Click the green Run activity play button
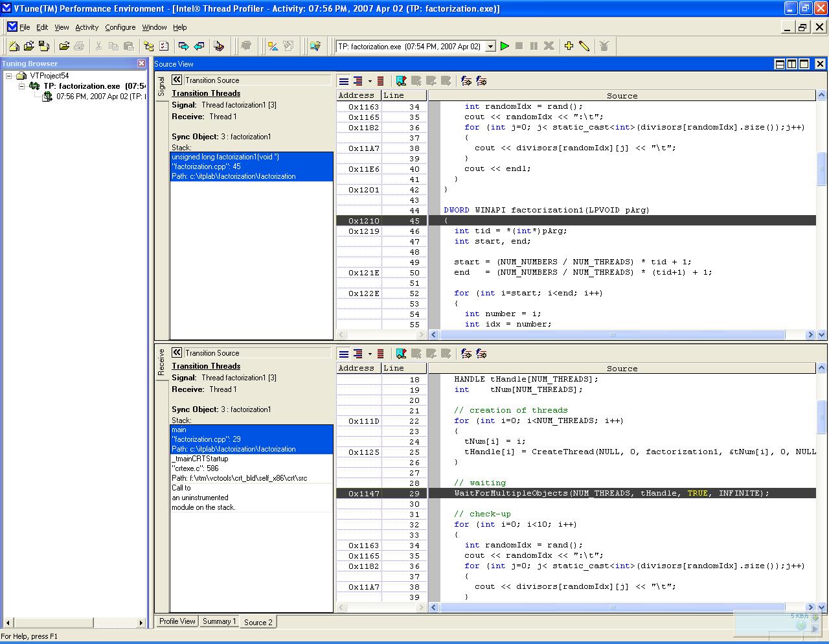 [505, 46]
